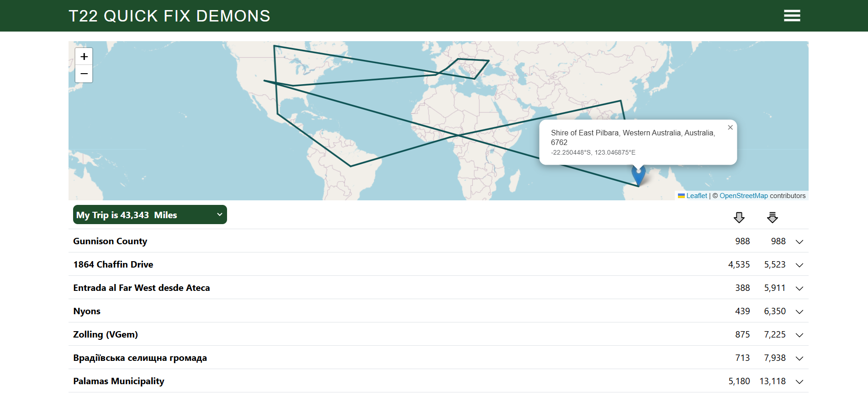Open the hamburger menu in header
Image resolution: width=868 pixels, height=397 pixels.
(x=792, y=16)
